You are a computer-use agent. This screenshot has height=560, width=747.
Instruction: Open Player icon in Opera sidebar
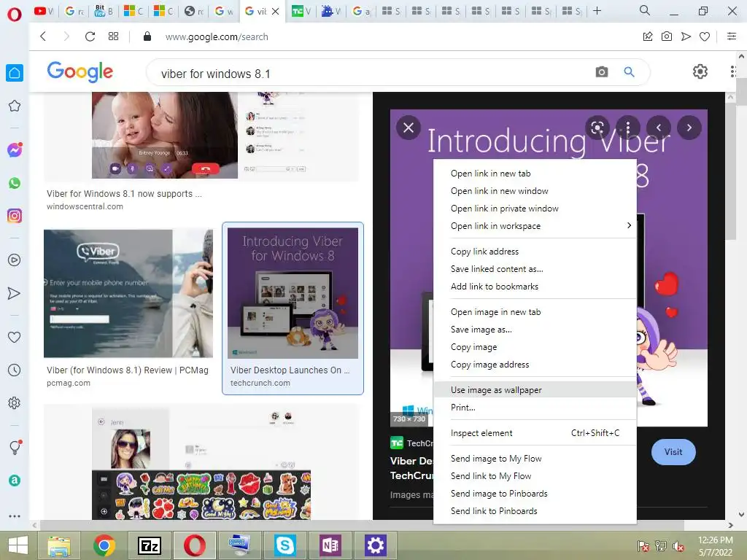[15, 260]
